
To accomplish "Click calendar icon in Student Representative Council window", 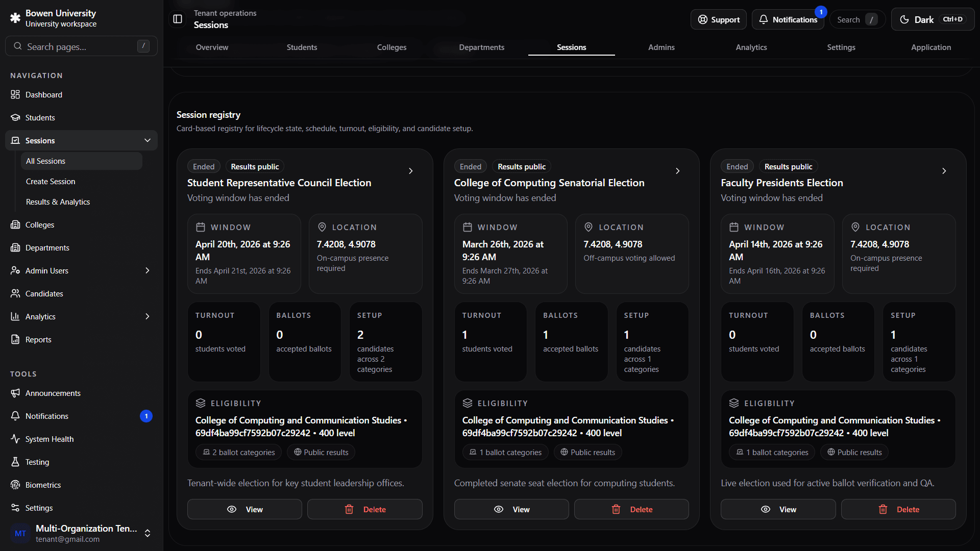I will (201, 227).
